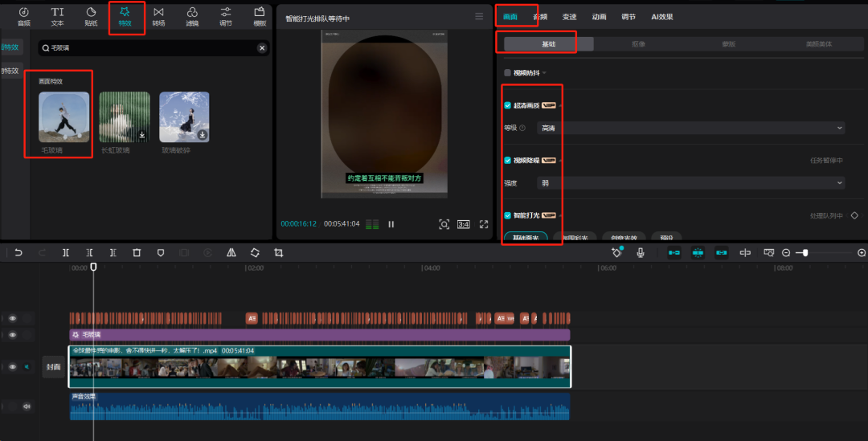Open the 贴纸 stickers panel

pos(91,16)
